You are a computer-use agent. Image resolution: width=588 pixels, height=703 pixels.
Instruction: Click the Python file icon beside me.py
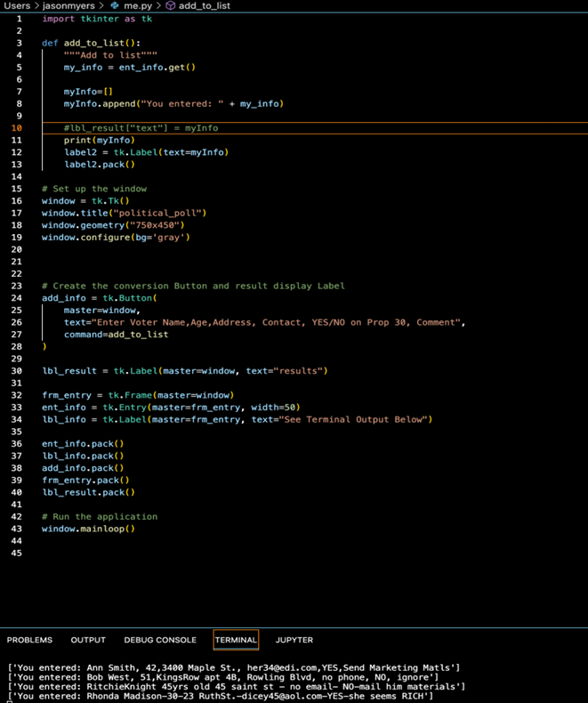(115, 6)
